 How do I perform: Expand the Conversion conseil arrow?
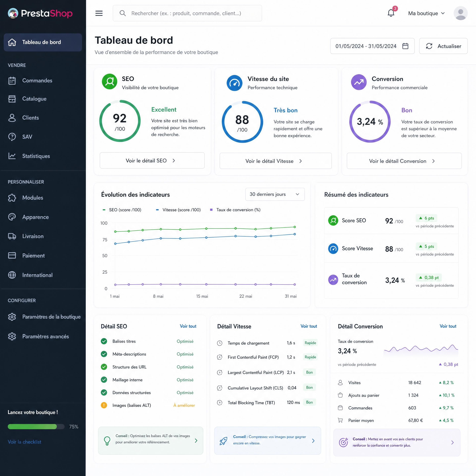click(452, 442)
